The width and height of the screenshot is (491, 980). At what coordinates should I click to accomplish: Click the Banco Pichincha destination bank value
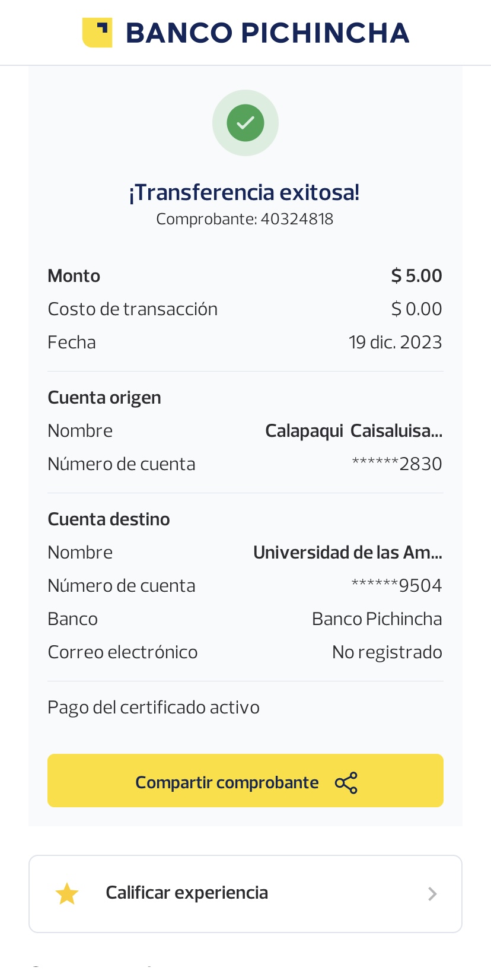point(377,619)
